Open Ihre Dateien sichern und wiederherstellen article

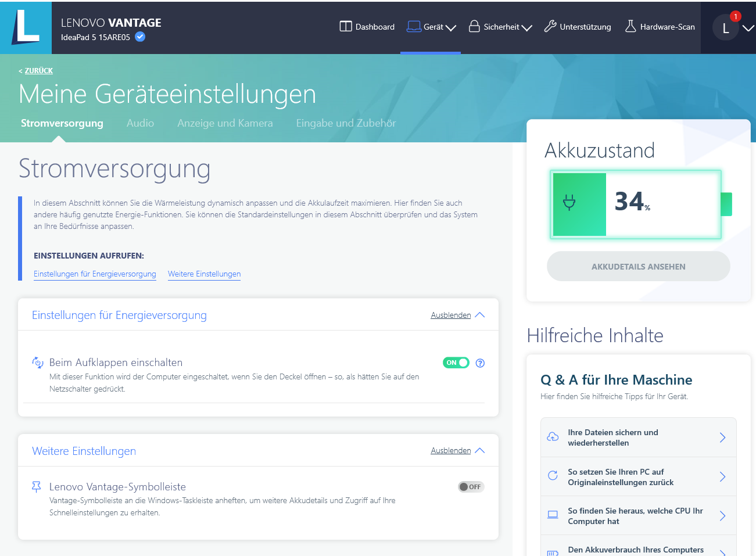pos(638,437)
